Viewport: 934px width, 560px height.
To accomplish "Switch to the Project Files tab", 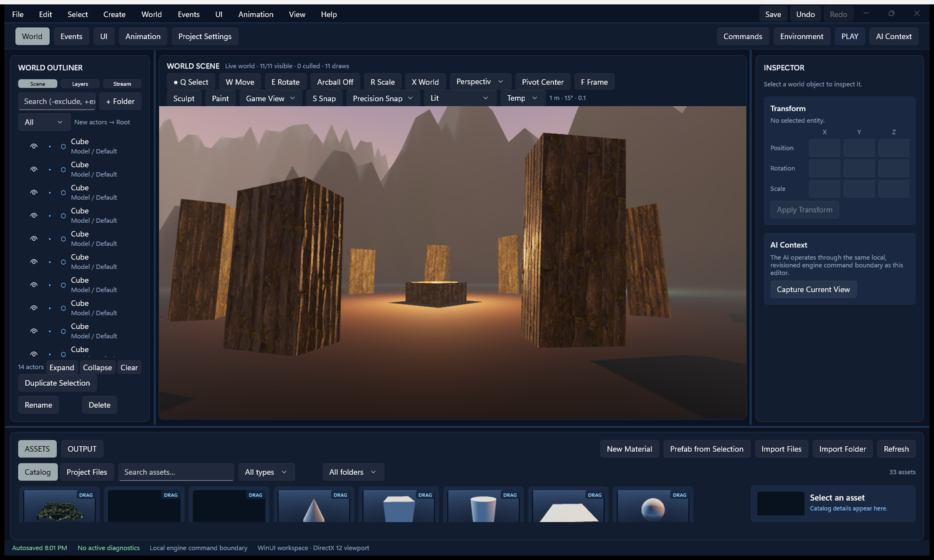I will (87, 472).
